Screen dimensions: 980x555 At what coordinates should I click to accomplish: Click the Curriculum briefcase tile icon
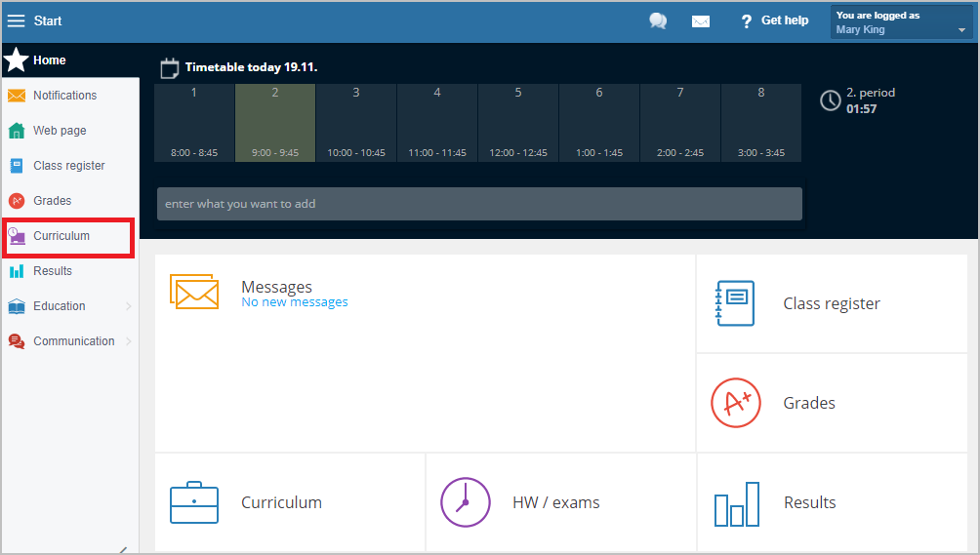point(194,502)
